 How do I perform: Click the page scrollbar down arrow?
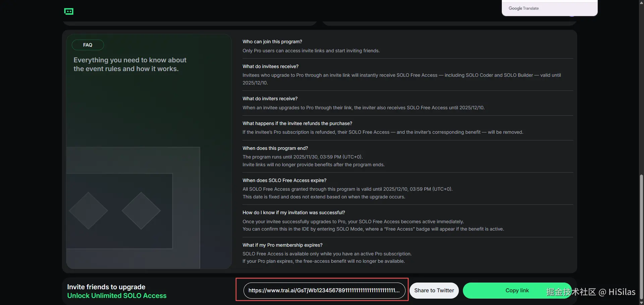pos(641,302)
